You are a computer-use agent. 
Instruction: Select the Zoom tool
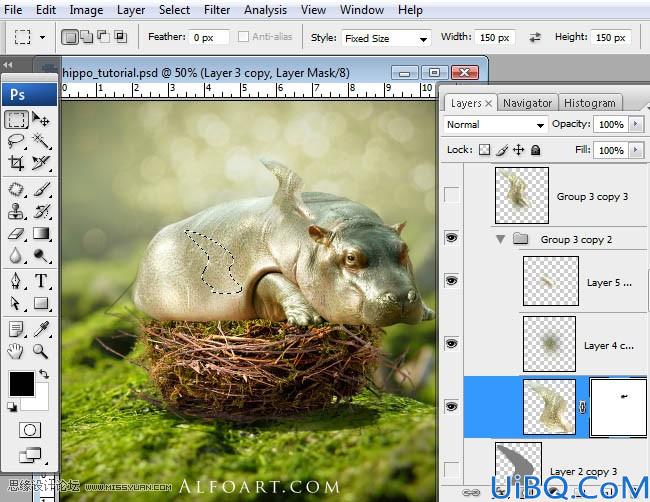[x=41, y=352]
